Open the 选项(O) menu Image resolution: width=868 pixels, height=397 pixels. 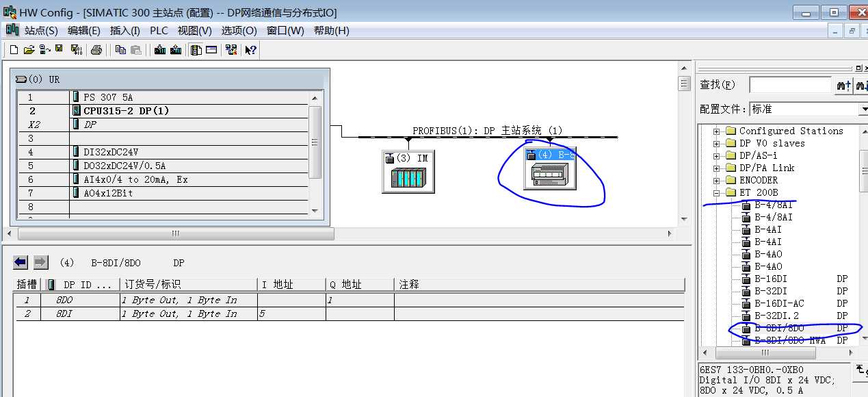click(x=239, y=31)
